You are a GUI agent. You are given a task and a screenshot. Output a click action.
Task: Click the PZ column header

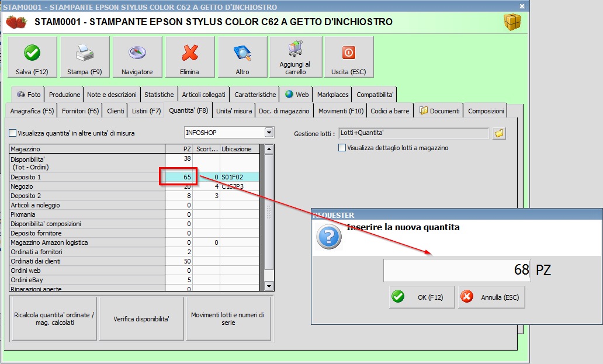[179, 149]
